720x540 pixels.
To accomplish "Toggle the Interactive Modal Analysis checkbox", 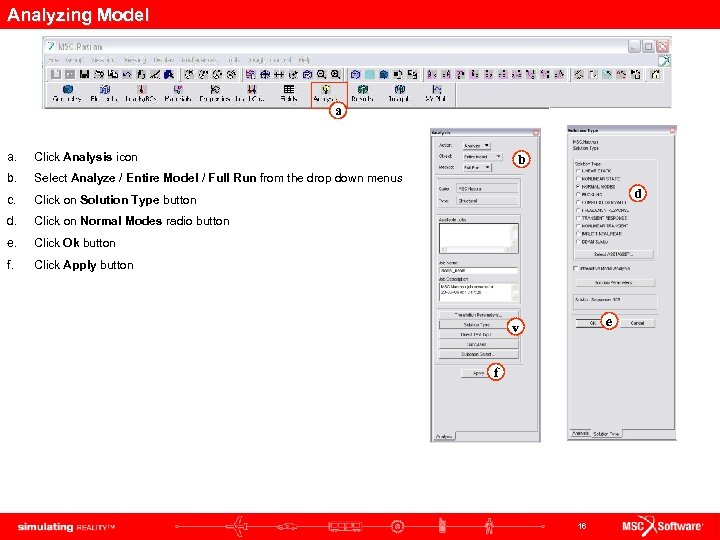I will (575, 268).
